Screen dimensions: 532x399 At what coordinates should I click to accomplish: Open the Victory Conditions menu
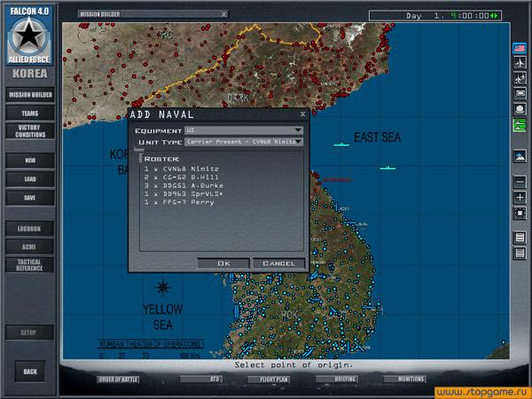pyautogui.click(x=29, y=131)
